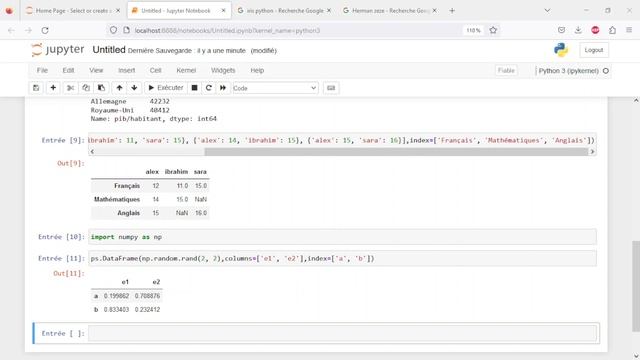Restart kernel and run all icon
The width and height of the screenshot is (640, 360).
click(x=223, y=88)
